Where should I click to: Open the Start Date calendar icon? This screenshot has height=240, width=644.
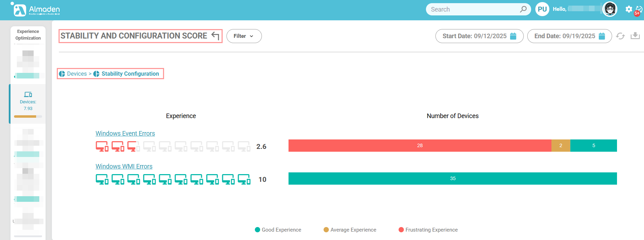pyautogui.click(x=513, y=36)
